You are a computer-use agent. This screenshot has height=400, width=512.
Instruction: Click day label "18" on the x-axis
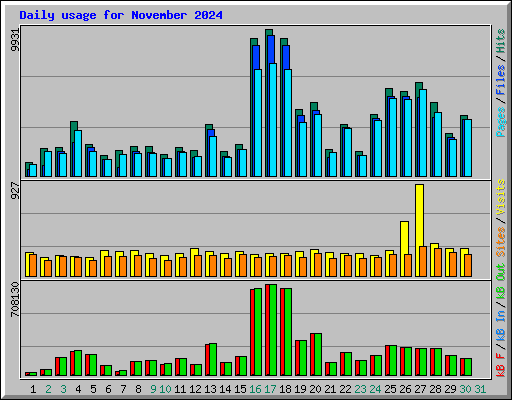click(285, 389)
